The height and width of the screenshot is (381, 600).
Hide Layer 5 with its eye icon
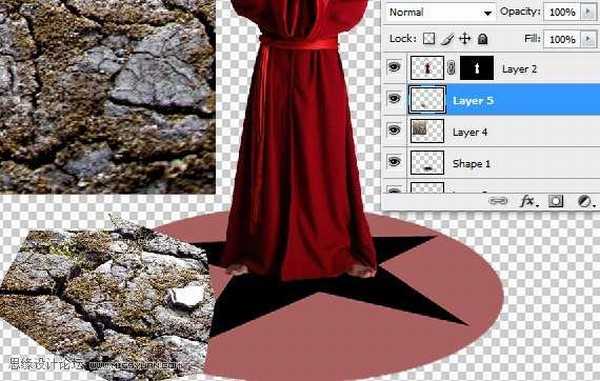[394, 99]
